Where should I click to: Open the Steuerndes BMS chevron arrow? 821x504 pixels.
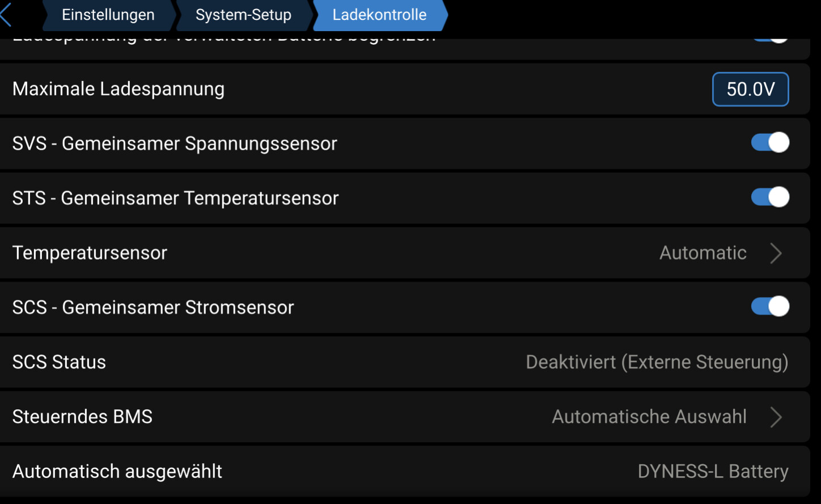pos(776,417)
